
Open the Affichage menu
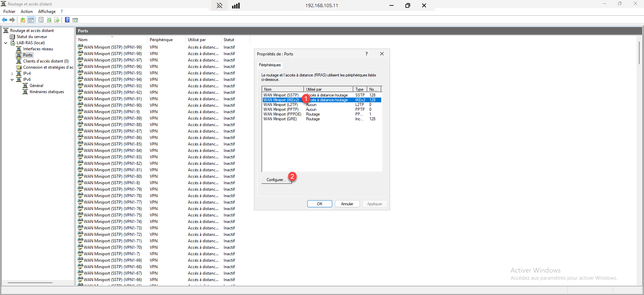click(x=47, y=12)
